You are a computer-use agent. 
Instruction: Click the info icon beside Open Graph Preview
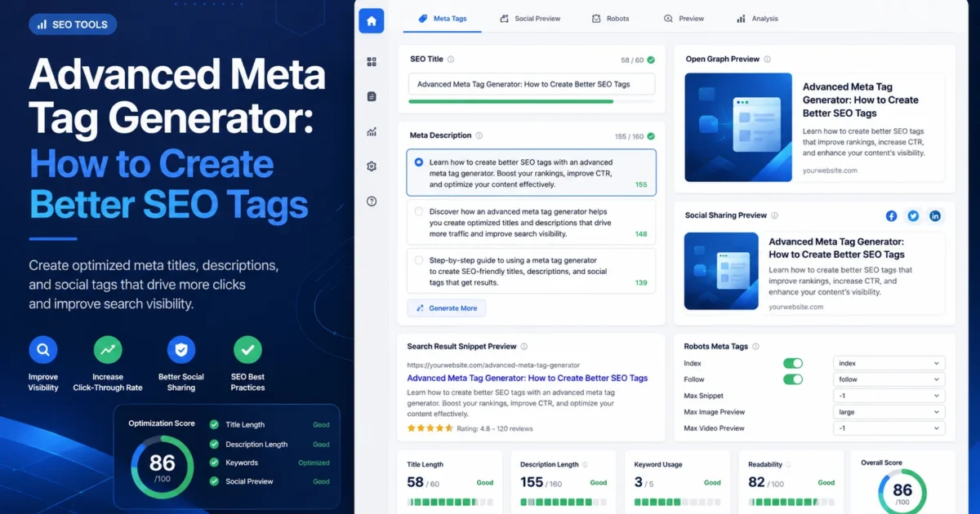(x=767, y=60)
